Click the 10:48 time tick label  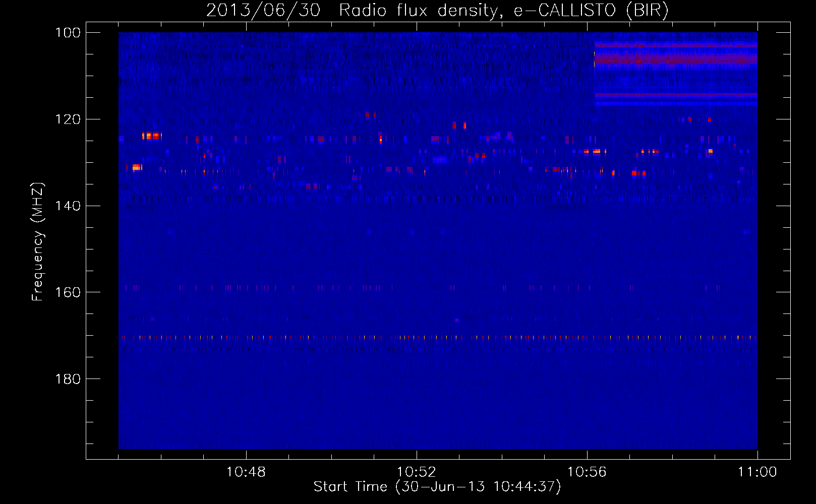click(246, 472)
